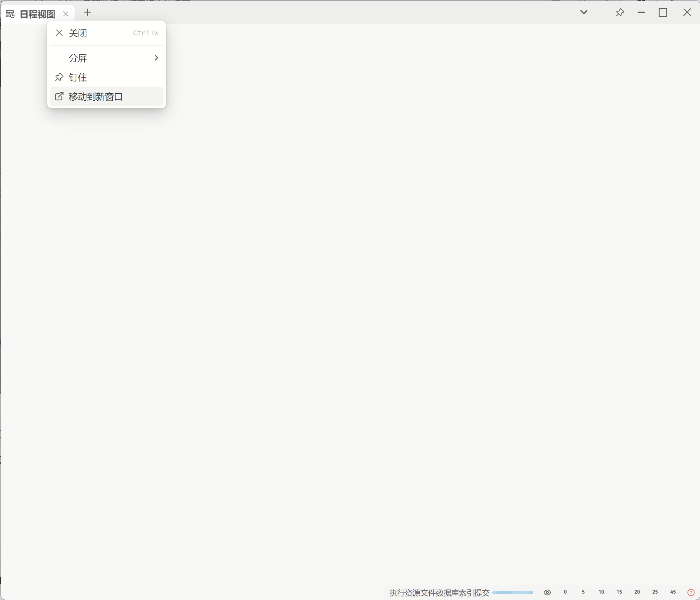Toggle the eye visibility icon in status bar
This screenshot has height=600, width=700.
pos(547,592)
